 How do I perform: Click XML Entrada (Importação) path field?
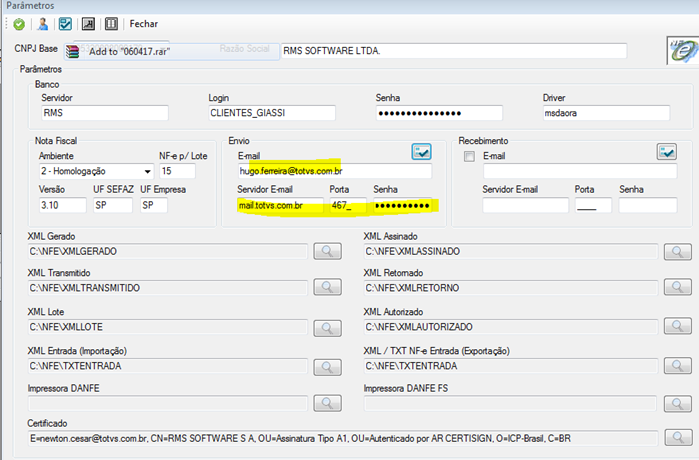tap(168, 366)
